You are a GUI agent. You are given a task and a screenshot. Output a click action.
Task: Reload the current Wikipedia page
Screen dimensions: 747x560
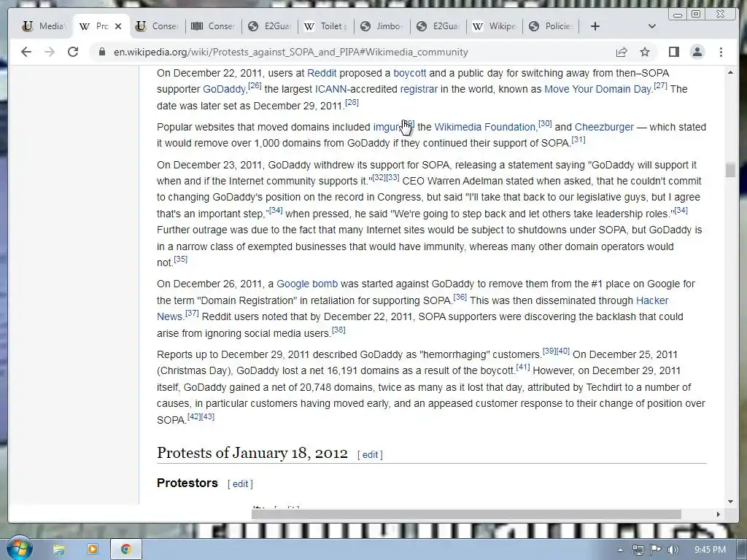tap(73, 52)
